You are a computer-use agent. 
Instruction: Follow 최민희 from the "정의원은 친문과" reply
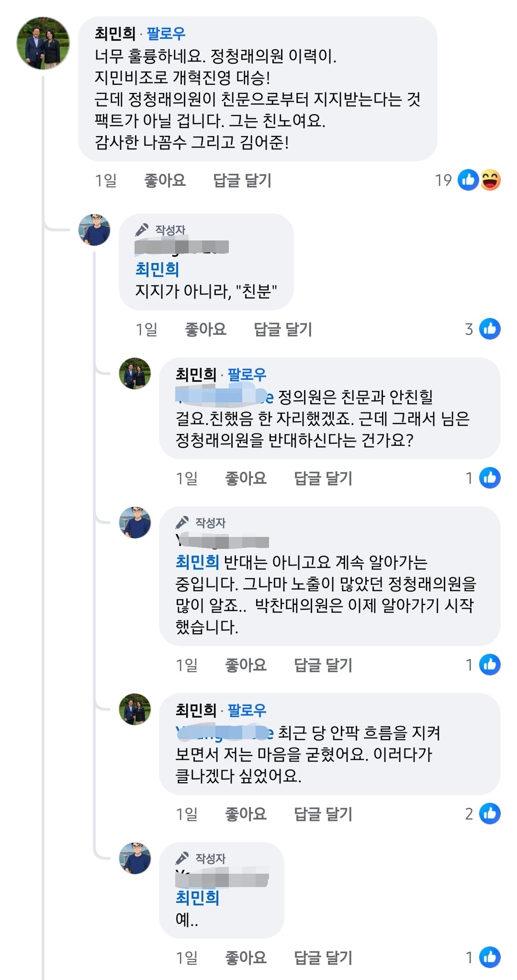click(x=247, y=374)
